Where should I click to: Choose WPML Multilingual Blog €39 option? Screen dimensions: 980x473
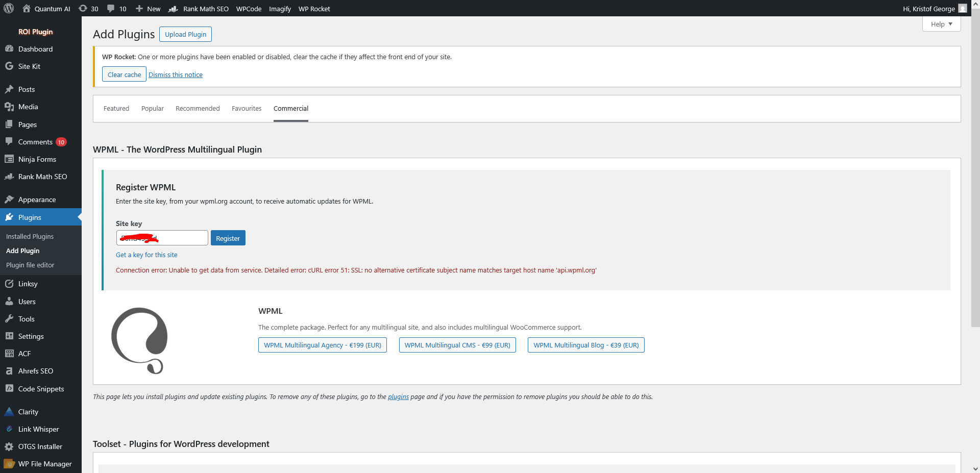(586, 345)
